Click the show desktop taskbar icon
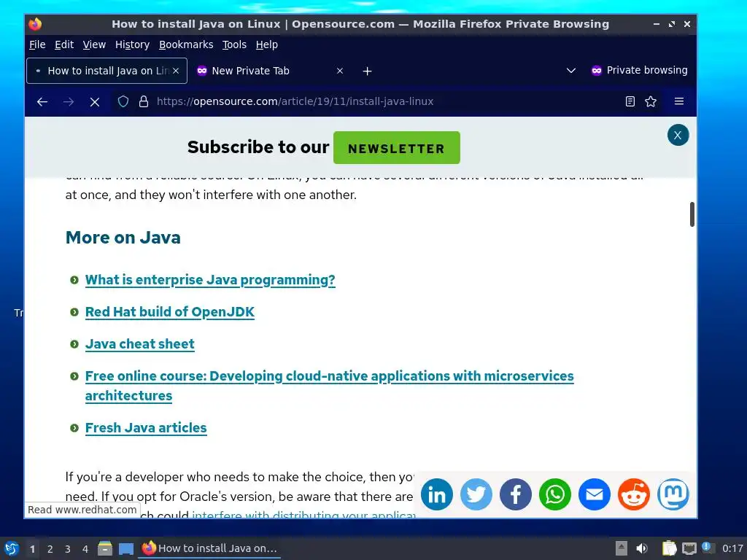Viewport: 747px width, 560px height. tap(125, 548)
